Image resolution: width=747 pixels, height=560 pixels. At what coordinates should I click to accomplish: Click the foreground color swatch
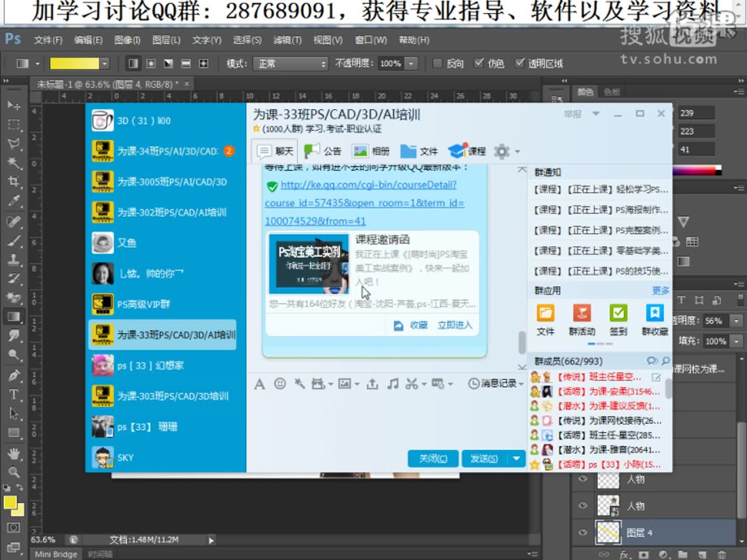[x=10, y=502]
